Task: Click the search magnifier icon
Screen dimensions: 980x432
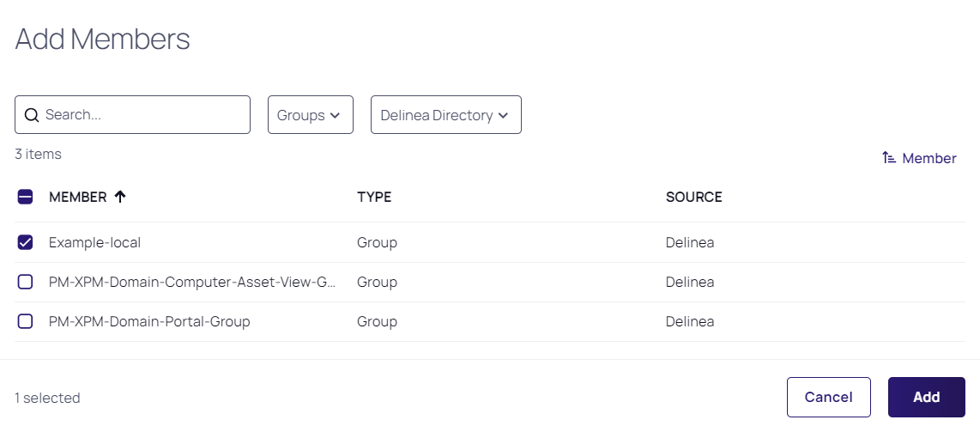Action: (x=32, y=115)
